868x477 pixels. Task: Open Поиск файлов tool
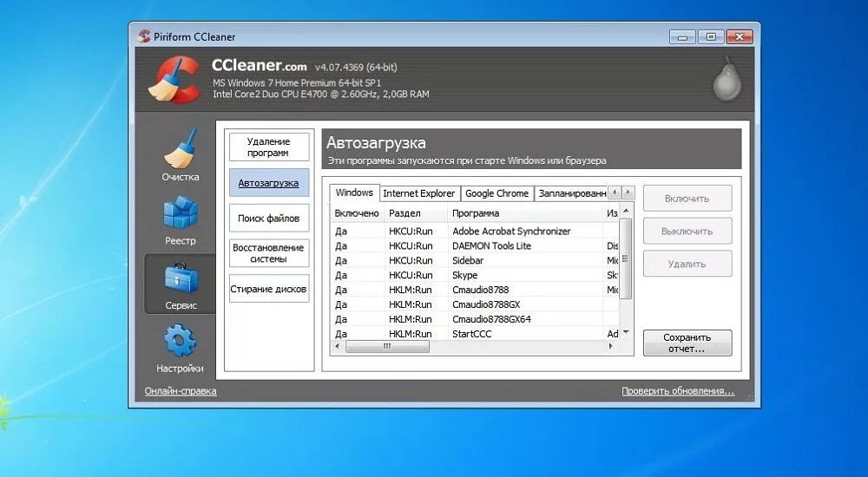pos(269,218)
